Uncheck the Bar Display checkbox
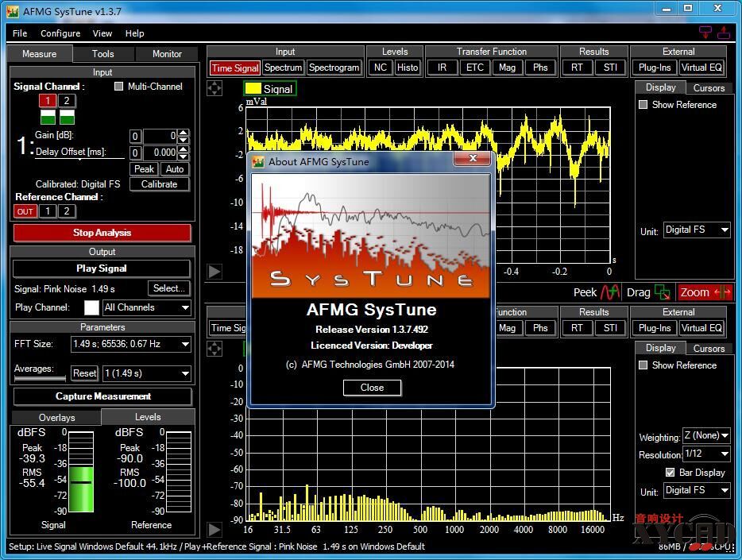The width and height of the screenshot is (742, 560). tap(670, 472)
